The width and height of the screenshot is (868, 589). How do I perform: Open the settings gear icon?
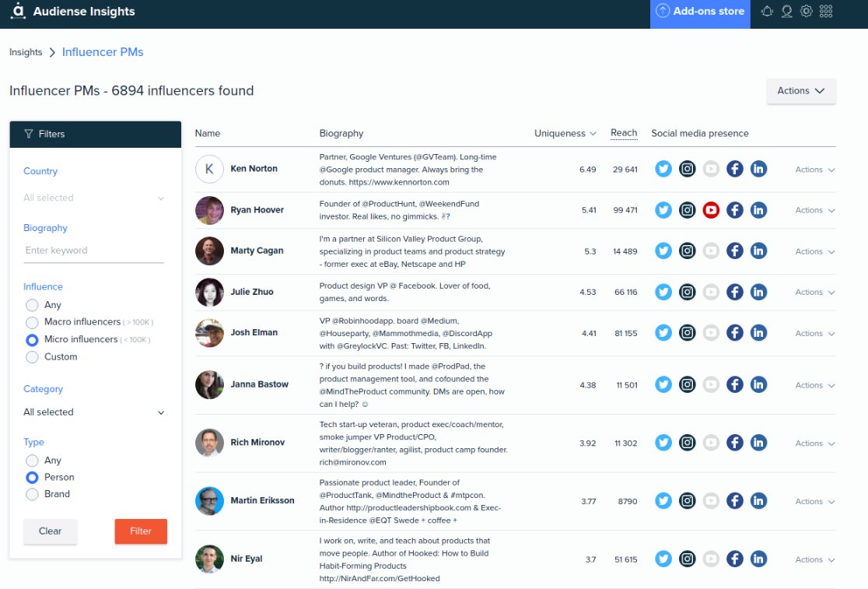806,11
